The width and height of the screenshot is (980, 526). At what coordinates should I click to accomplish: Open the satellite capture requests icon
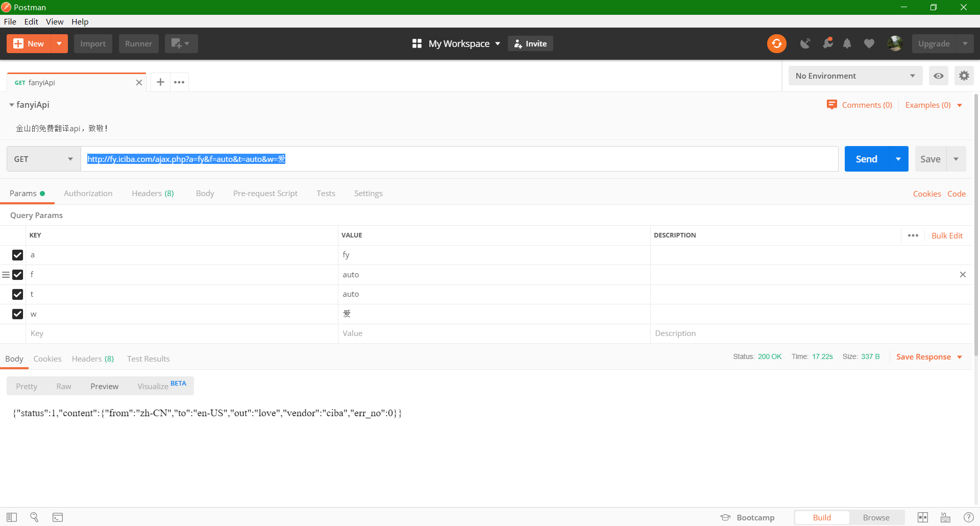(x=805, y=43)
